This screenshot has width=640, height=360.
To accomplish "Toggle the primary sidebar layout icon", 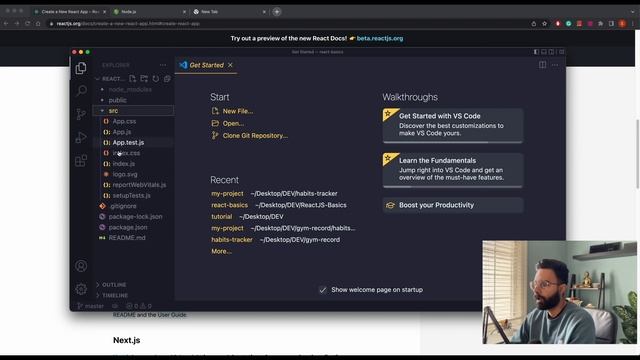I will [x=536, y=52].
